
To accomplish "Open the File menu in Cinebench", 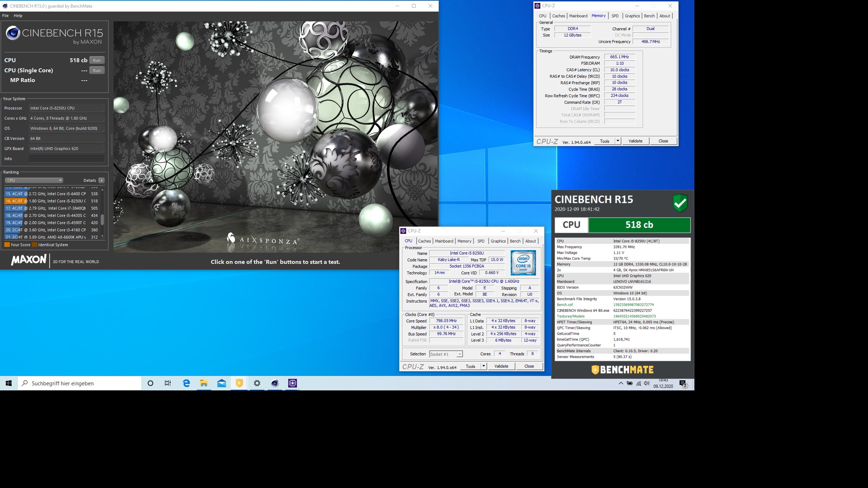I will pos(5,16).
